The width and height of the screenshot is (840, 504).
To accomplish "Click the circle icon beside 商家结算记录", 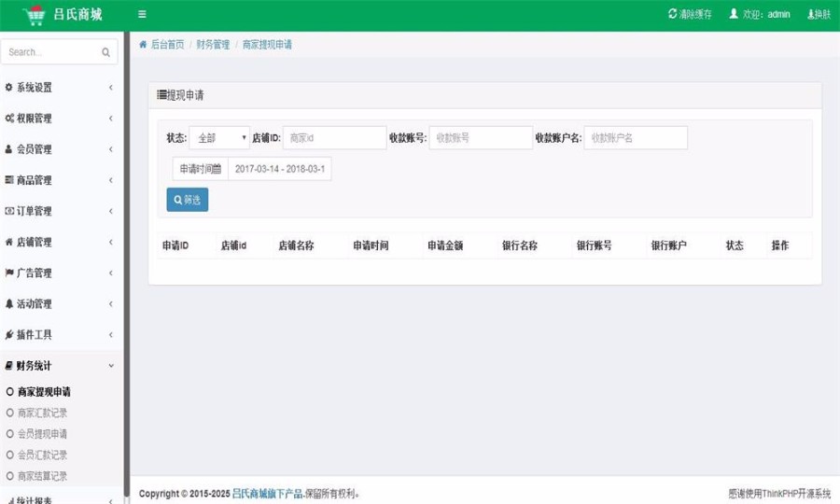I will (9, 476).
